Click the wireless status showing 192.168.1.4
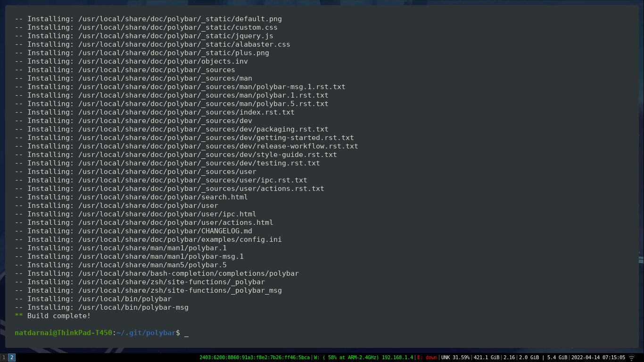The height and width of the screenshot is (362, 644). click(x=363, y=358)
